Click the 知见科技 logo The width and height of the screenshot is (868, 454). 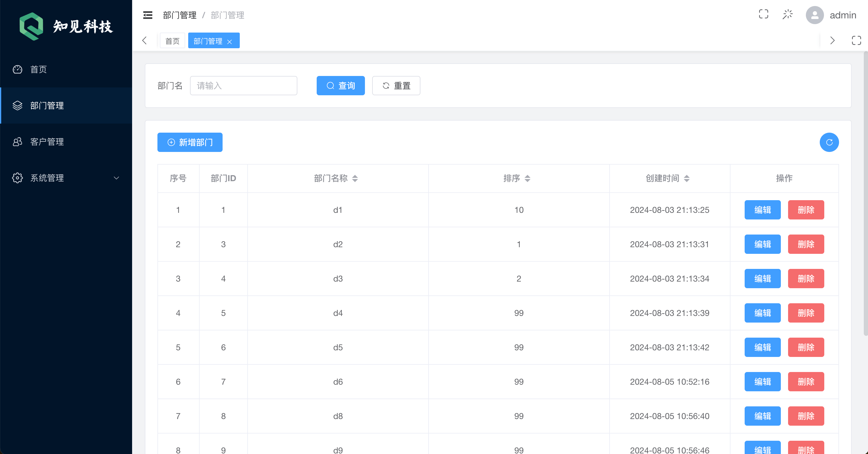point(66,26)
